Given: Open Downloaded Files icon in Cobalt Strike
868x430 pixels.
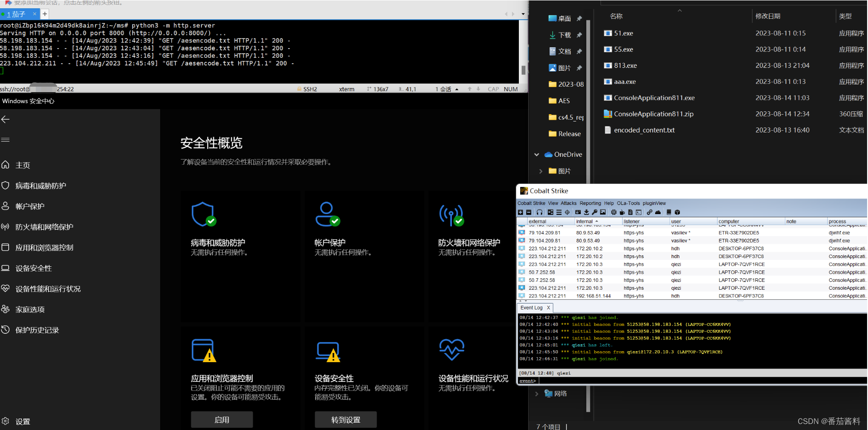Looking at the screenshot, I should click(586, 212).
